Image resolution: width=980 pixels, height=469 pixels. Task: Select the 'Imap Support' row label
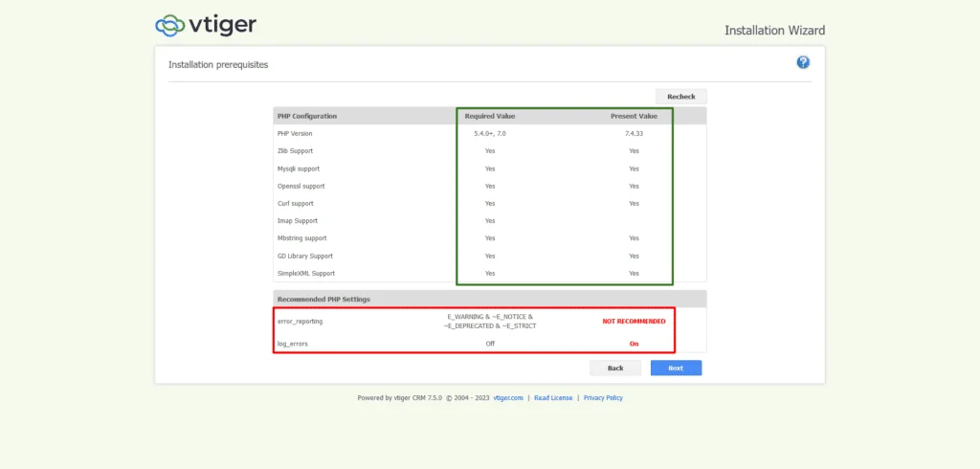(x=298, y=221)
